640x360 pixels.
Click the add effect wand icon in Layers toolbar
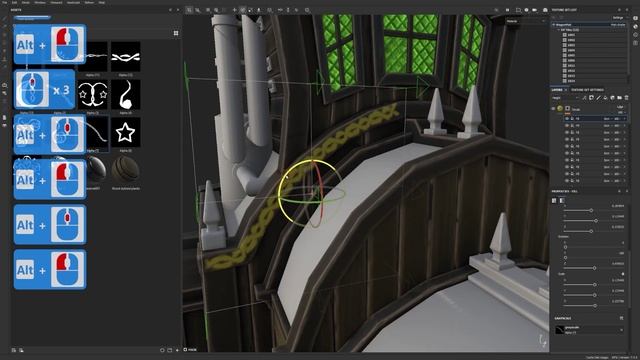pyautogui.click(x=584, y=98)
